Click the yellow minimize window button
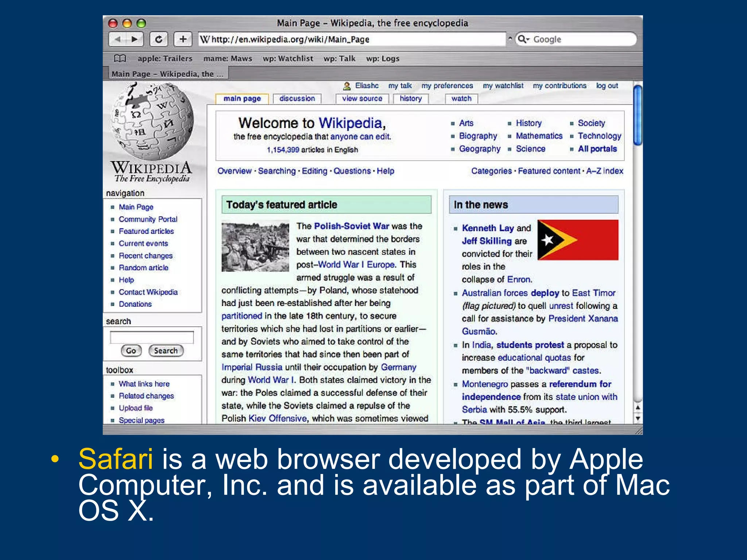This screenshot has width=747, height=560. pyautogui.click(x=127, y=23)
